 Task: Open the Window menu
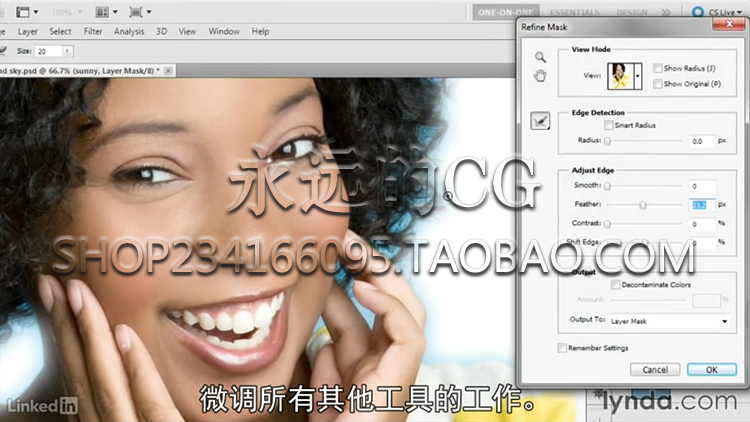coord(224,32)
